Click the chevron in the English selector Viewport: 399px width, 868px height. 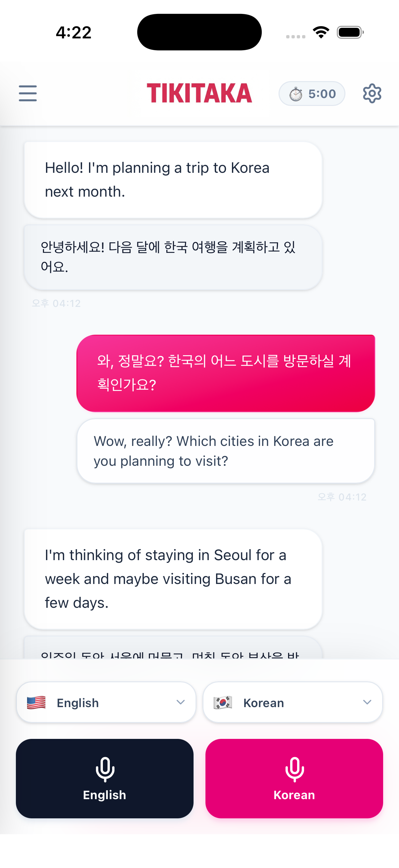180,702
